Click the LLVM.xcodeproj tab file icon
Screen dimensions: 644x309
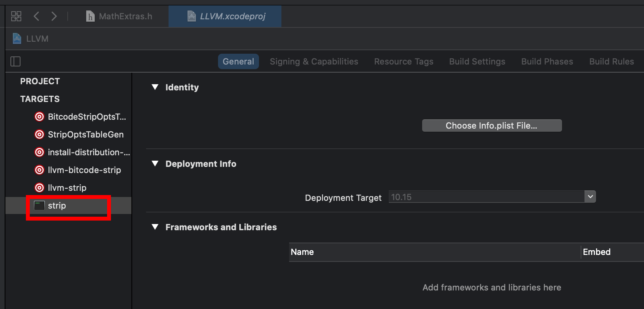pyautogui.click(x=192, y=16)
